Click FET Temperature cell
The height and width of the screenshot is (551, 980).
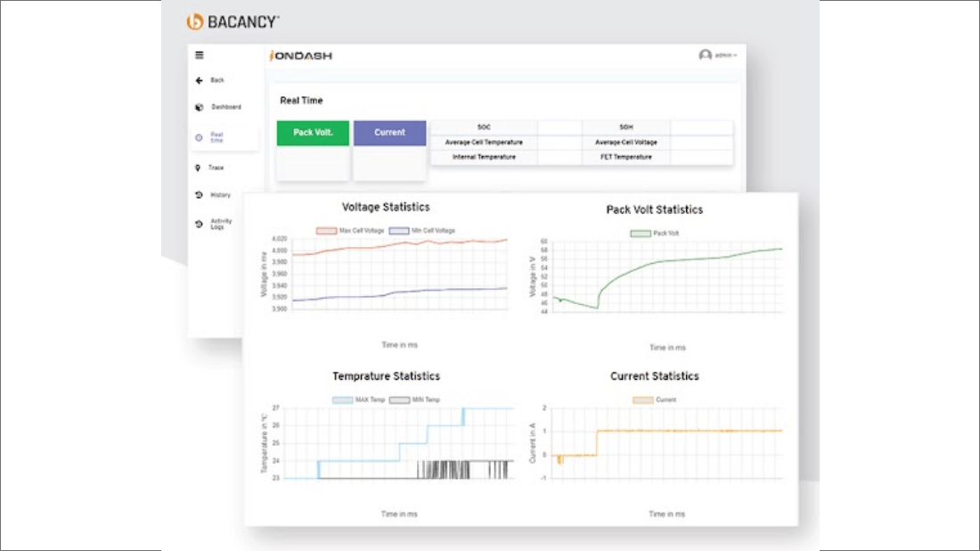pos(626,157)
